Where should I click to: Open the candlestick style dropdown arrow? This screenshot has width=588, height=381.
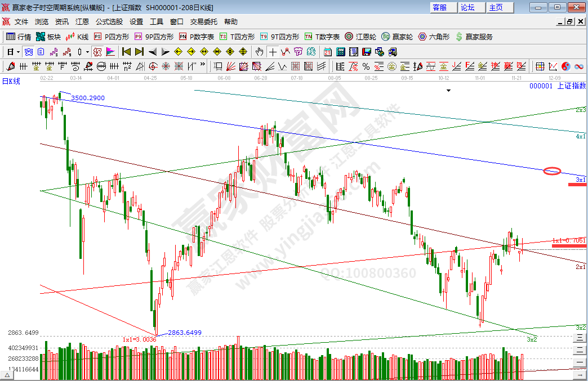pyautogui.click(x=88, y=52)
